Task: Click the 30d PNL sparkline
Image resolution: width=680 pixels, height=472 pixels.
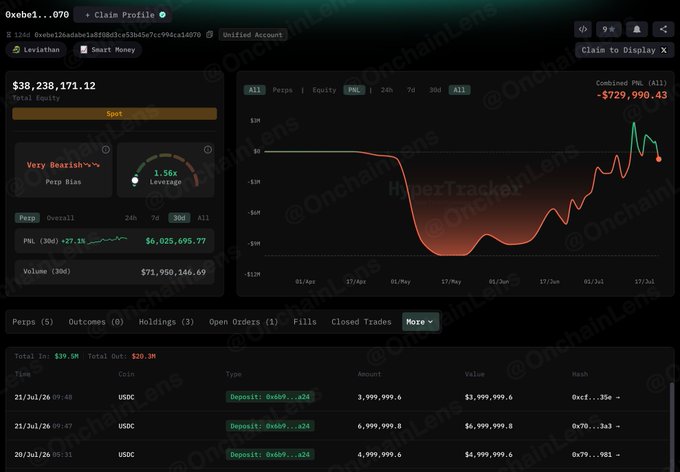Action: (x=108, y=240)
